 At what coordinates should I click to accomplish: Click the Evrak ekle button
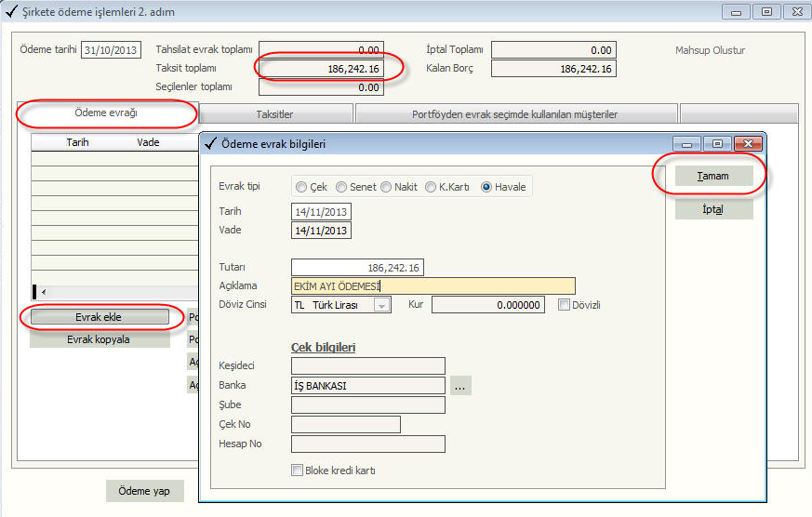[x=99, y=317]
